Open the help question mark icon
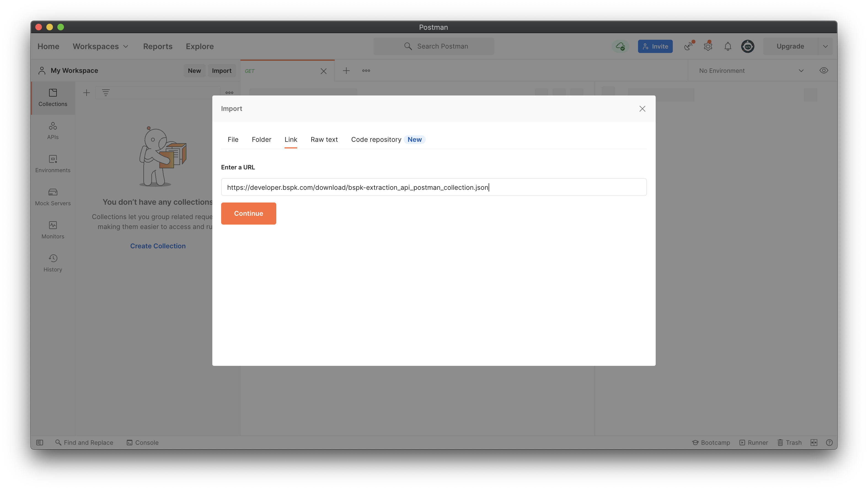868x490 pixels. click(x=829, y=443)
